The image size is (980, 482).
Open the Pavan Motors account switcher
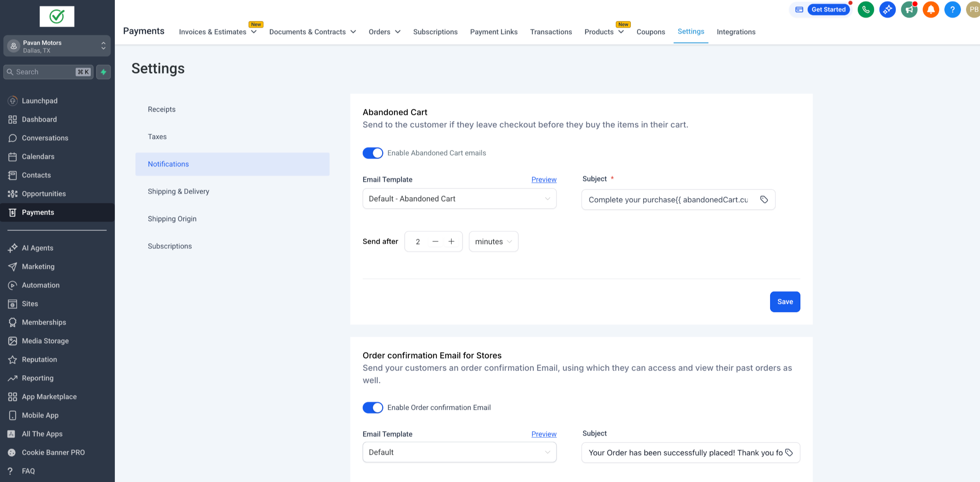[x=57, y=46]
